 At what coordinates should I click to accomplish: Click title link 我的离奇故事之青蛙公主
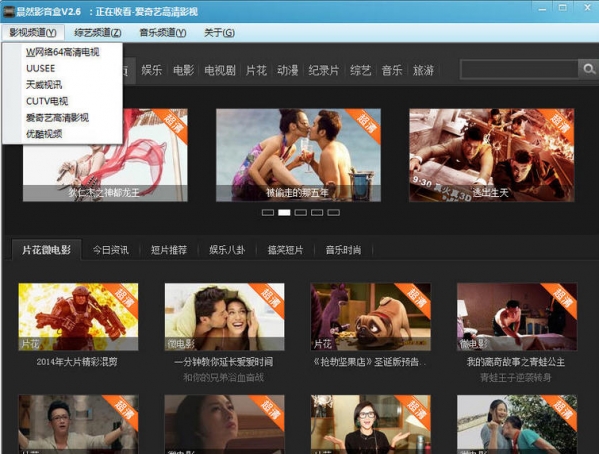click(x=516, y=362)
